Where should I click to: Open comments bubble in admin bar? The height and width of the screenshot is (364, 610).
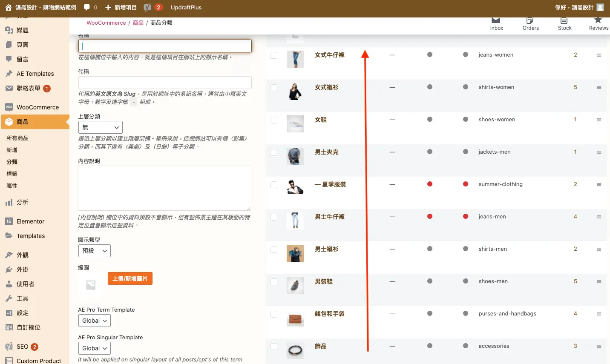(x=87, y=7)
